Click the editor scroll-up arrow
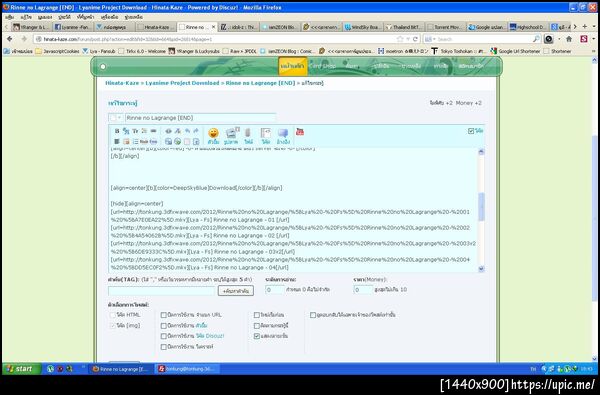This screenshot has height=395, width=600. 481,152
